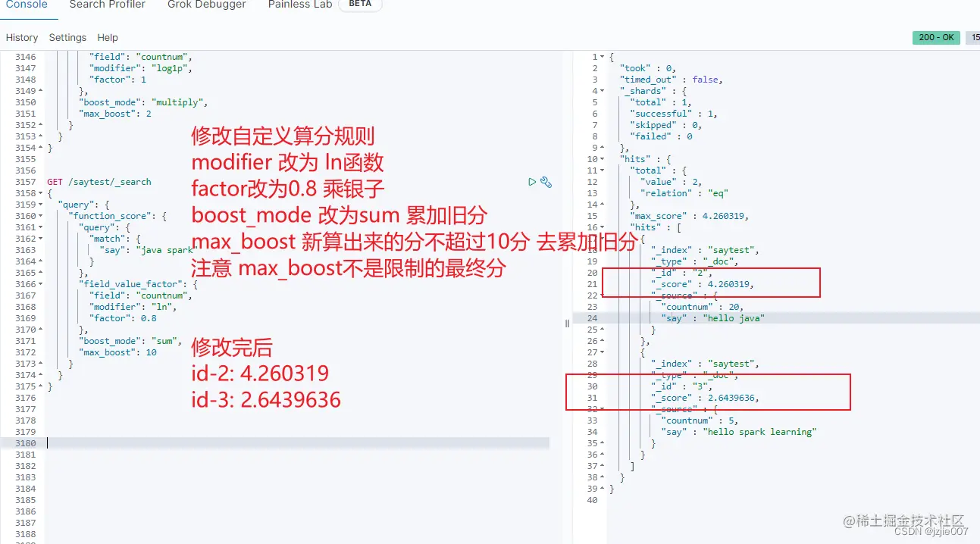The image size is (980, 544).
Task: Open the Grok Debugger tab
Action: 205,5
